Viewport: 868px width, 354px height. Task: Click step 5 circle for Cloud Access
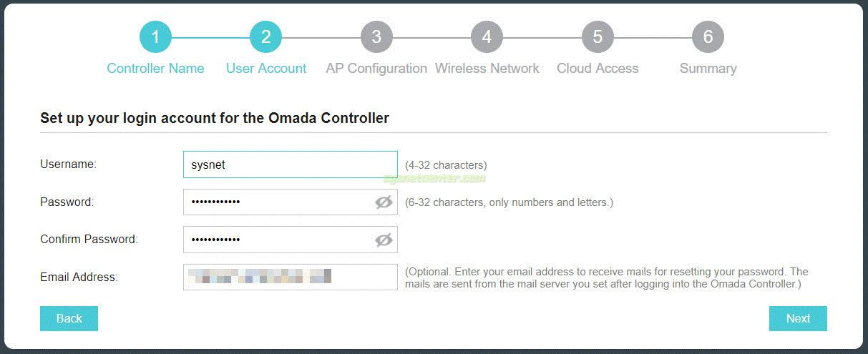[598, 36]
